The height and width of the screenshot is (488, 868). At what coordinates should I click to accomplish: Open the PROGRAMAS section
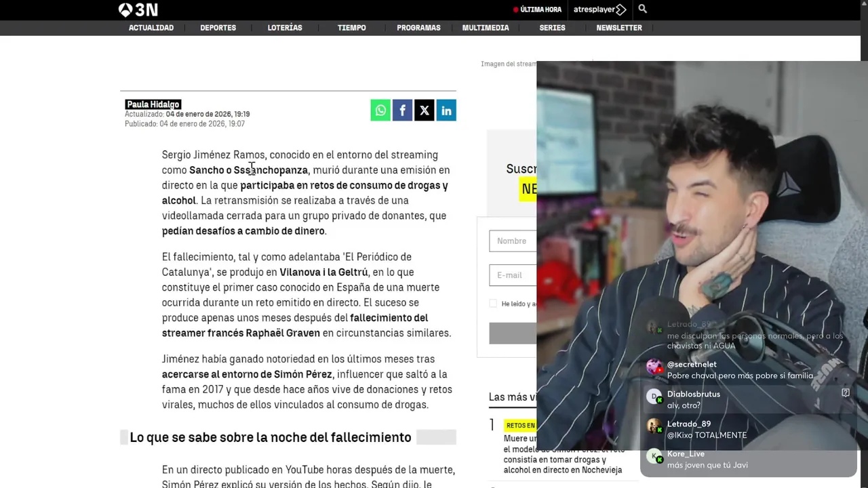(418, 28)
